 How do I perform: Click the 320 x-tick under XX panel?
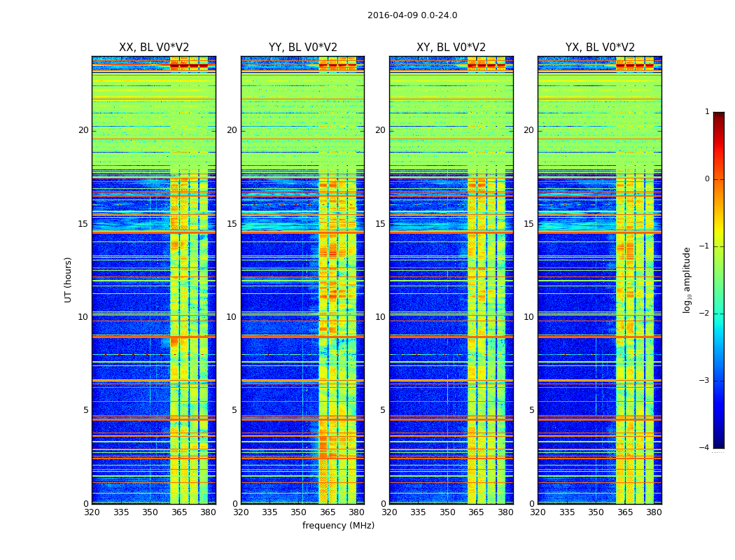[92, 512]
